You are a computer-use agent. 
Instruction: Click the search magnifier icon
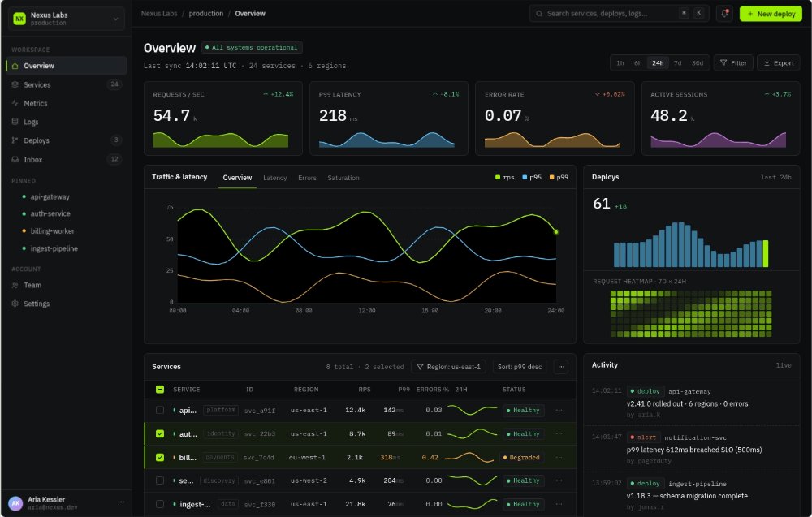pyautogui.click(x=539, y=14)
